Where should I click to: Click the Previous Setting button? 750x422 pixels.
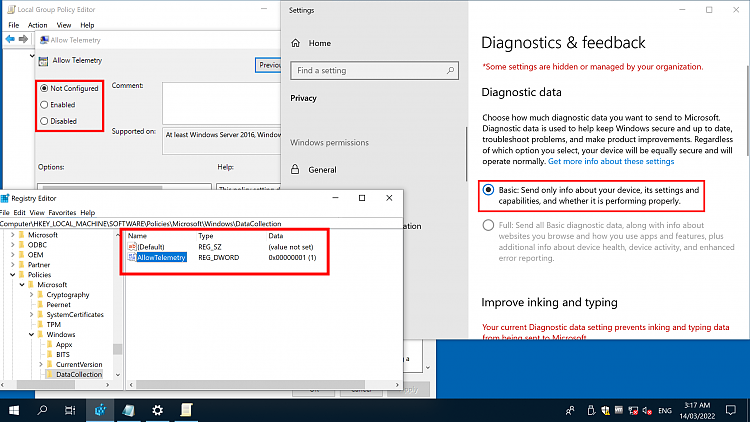pyautogui.click(x=268, y=65)
